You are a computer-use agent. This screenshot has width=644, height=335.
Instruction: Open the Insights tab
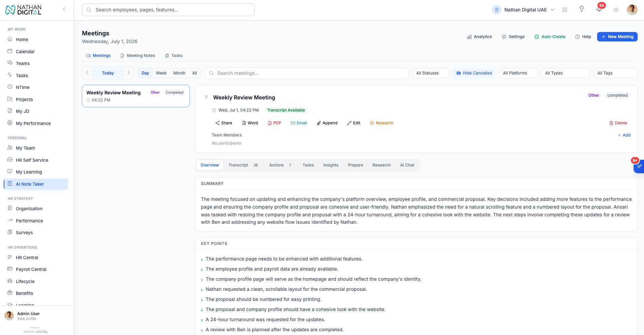(x=331, y=165)
